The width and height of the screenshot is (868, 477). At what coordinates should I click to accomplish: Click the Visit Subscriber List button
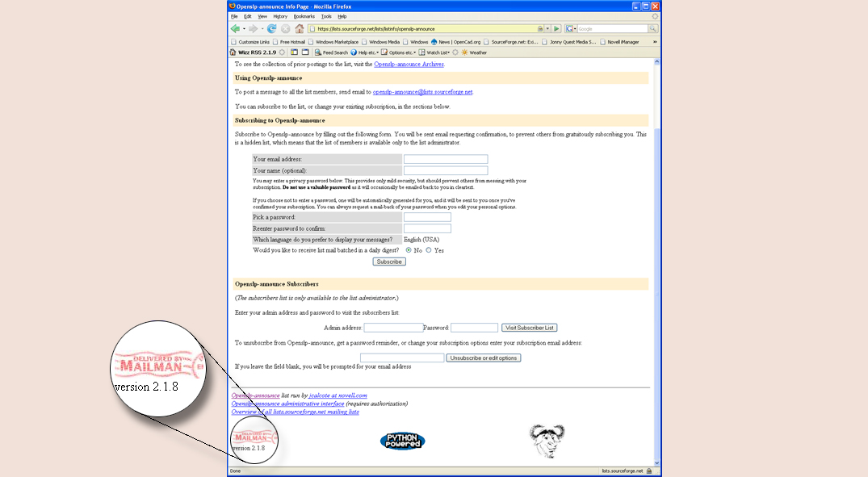click(x=529, y=328)
